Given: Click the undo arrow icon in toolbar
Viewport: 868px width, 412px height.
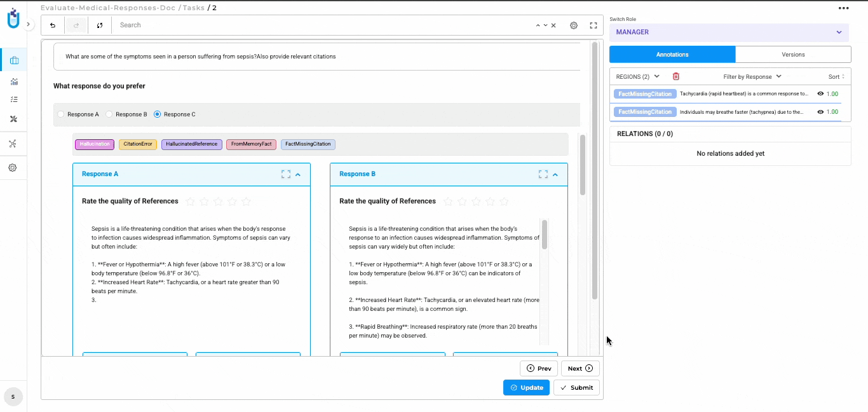Looking at the screenshot, I should tap(53, 25).
